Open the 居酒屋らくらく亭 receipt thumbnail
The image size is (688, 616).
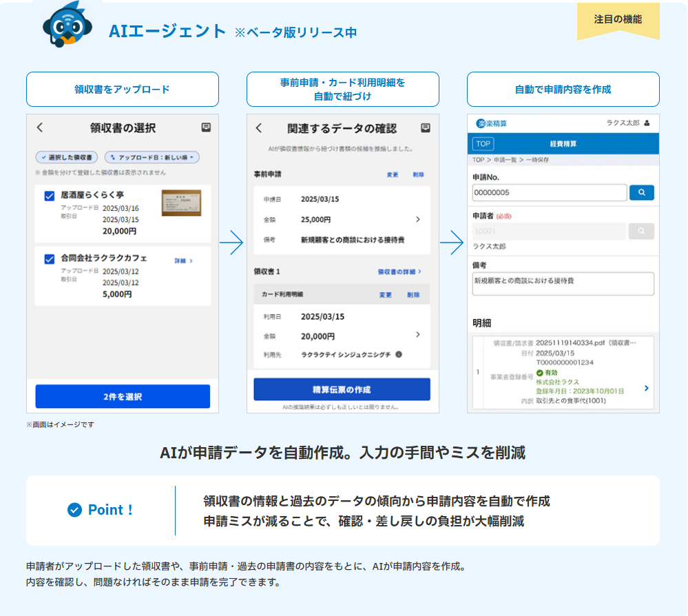(x=181, y=203)
